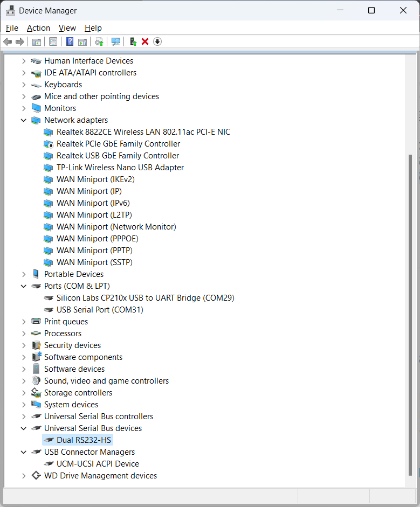Click the Security devices icon
This screenshot has width=420, height=507.
pyautogui.click(x=36, y=345)
